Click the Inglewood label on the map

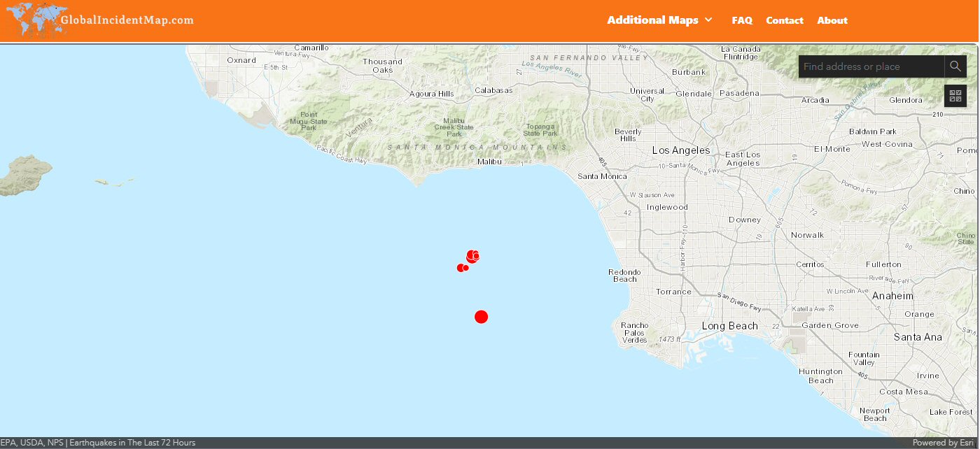[x=667, y=207]
